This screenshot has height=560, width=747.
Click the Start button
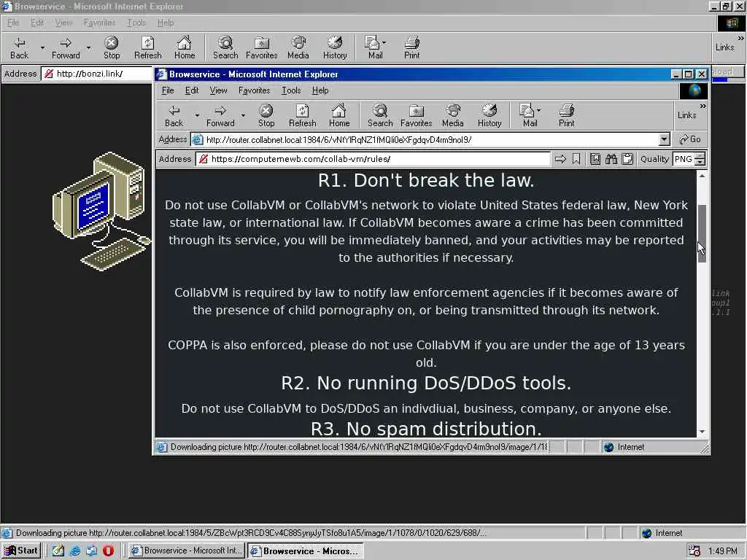21,551
